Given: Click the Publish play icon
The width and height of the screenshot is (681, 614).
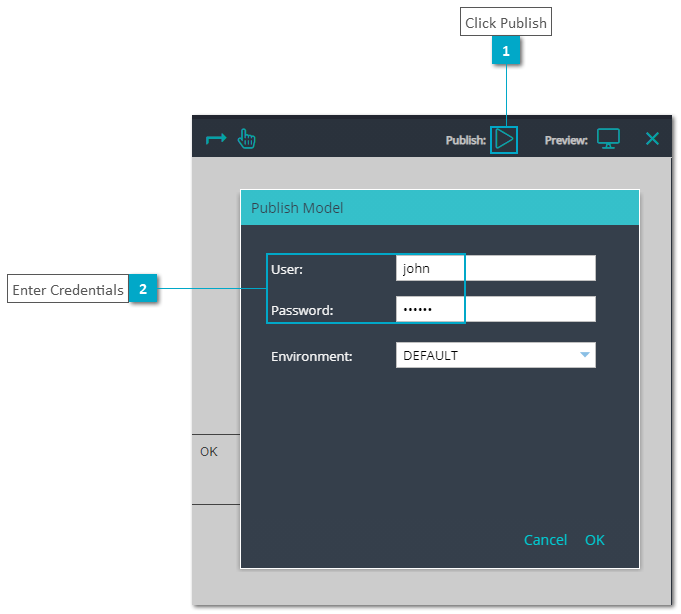Looking at the screenshot, I should (504, 139).
